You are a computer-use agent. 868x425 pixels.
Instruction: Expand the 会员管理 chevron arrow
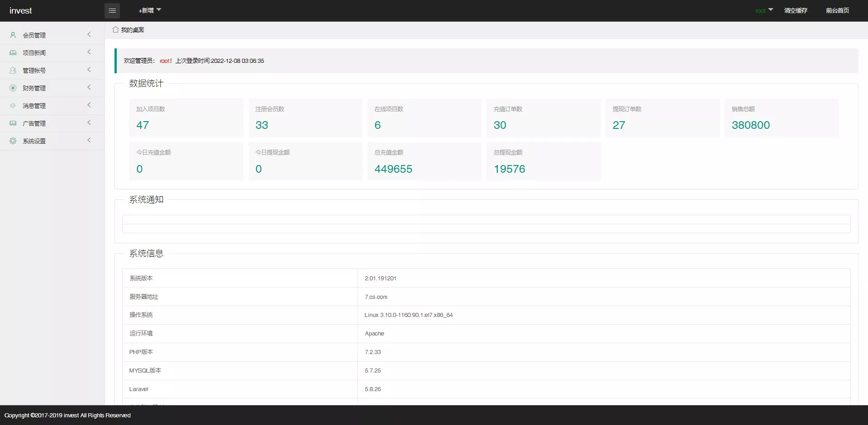tap(89, 34)
